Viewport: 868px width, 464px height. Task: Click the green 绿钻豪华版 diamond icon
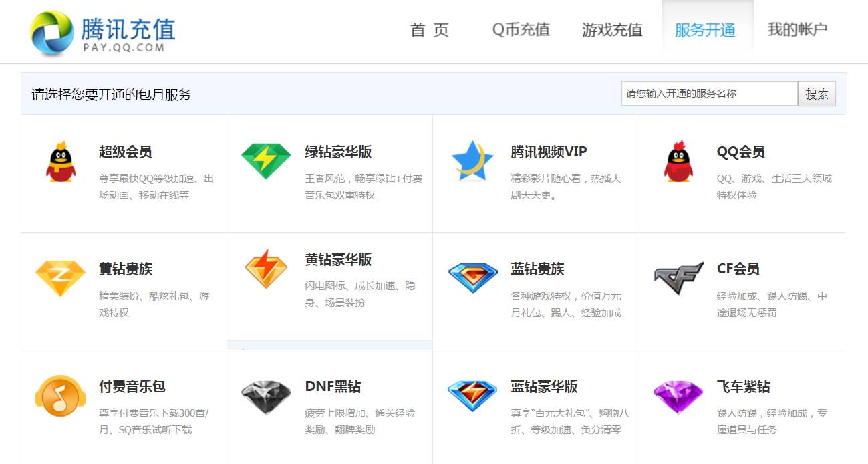(x=266, y=161)
